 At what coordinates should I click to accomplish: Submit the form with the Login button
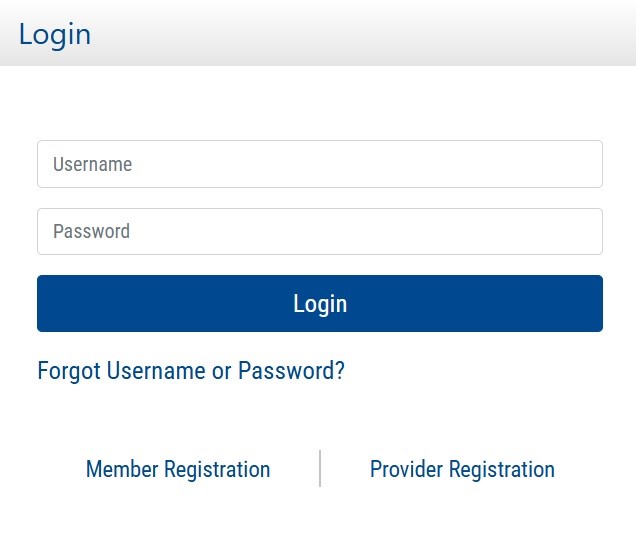(x=320, y=303)
